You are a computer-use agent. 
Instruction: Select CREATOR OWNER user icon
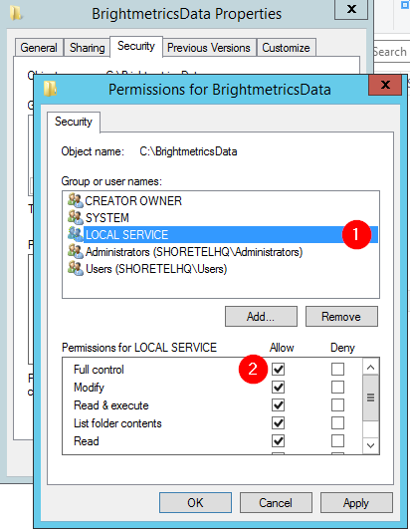76,200
